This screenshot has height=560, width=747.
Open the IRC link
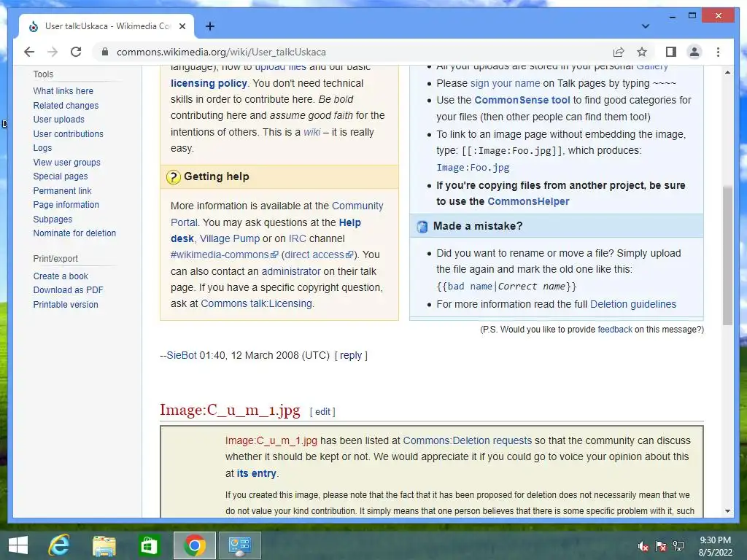(x=298, y=238)
